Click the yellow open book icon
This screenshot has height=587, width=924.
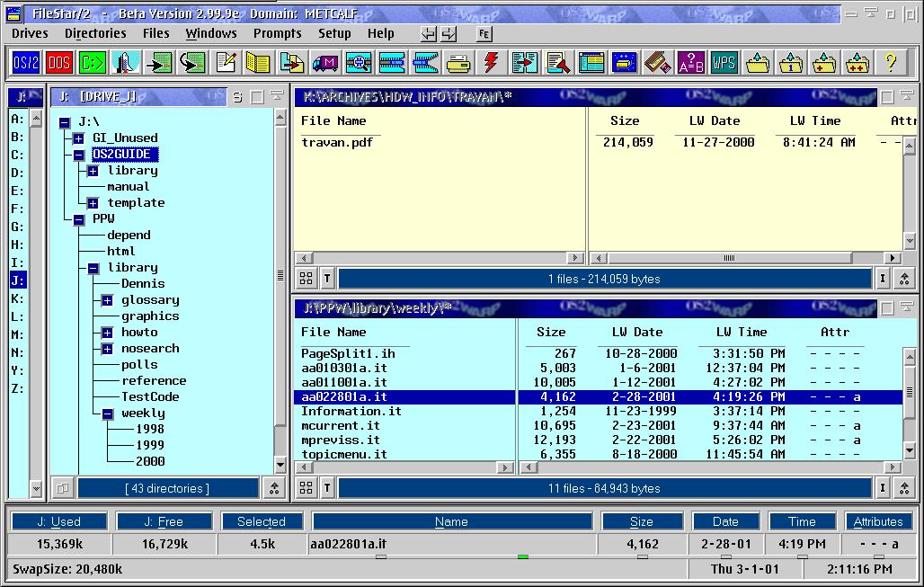258,62
